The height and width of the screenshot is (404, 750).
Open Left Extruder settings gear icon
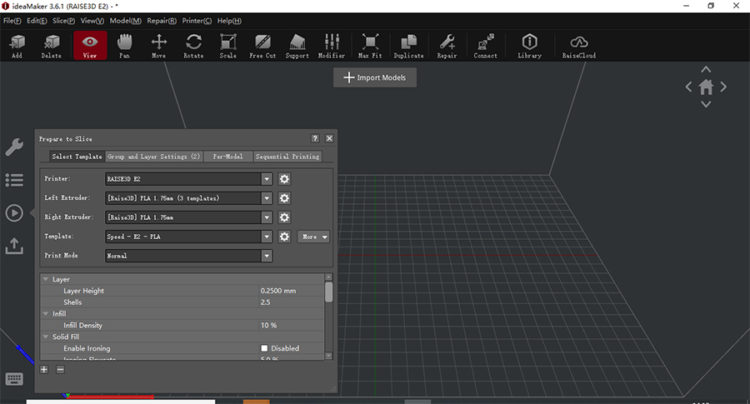click(x=284, y=198)
